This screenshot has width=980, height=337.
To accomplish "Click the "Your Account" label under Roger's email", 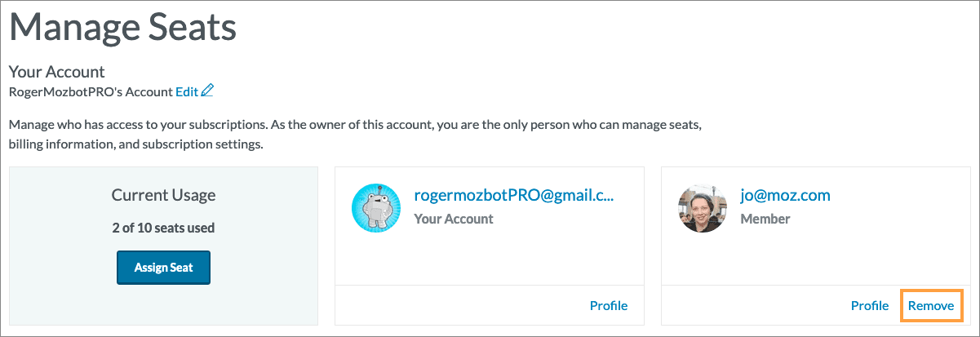I will pos(454,219).
